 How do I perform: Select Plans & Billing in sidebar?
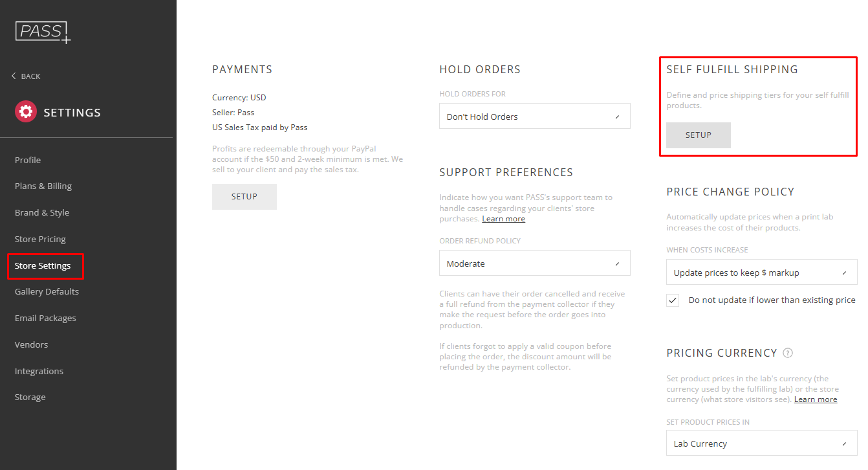[x=43, y=186]
